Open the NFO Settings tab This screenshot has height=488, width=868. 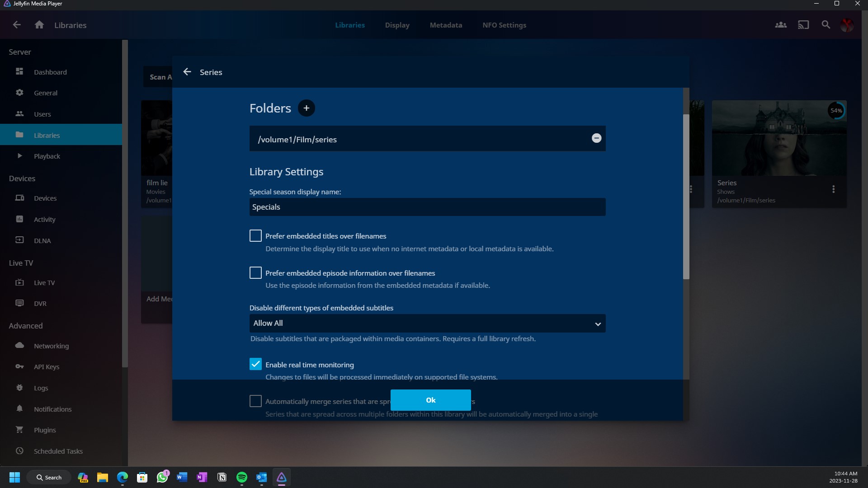pos(504,25)
